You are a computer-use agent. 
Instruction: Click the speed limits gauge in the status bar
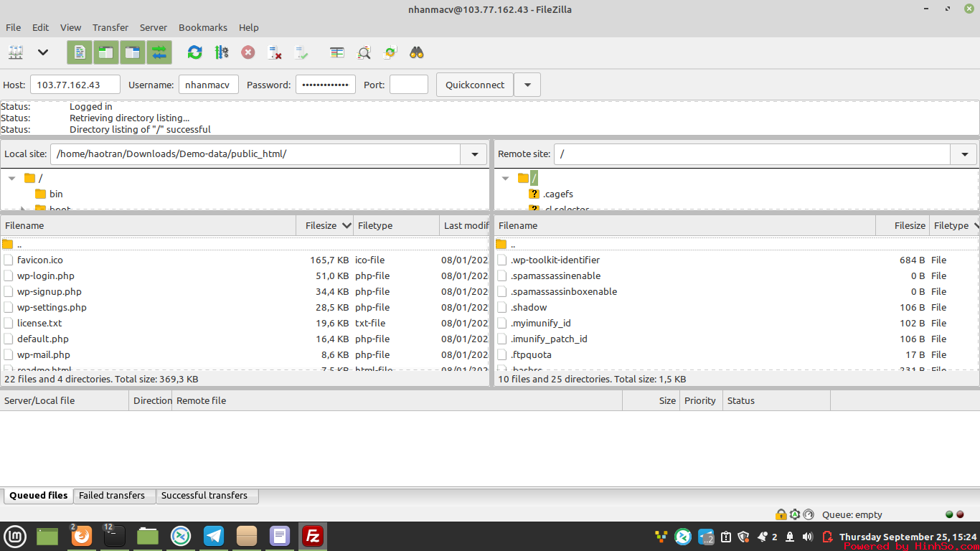coord(808,514)
